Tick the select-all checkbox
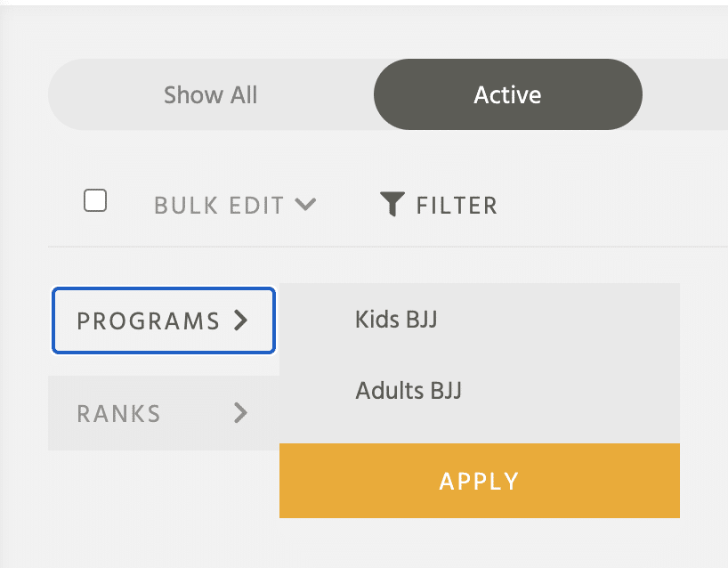 (95, 200)
